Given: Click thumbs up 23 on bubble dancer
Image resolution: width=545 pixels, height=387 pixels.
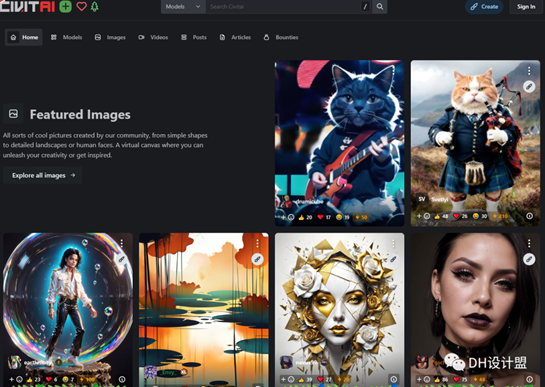Looking at the screenshot, I should point(33,379).
